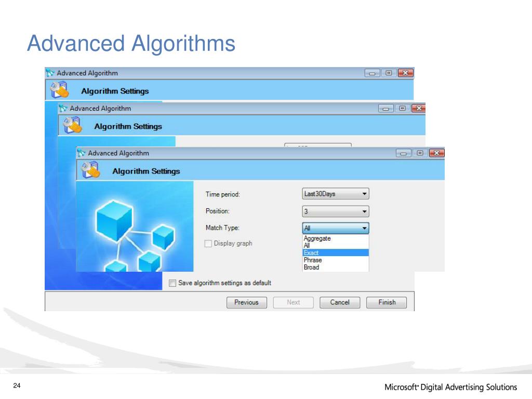Maximize the front Advanced Algorithm window
532x399 pixels.
tap(420, 153)
